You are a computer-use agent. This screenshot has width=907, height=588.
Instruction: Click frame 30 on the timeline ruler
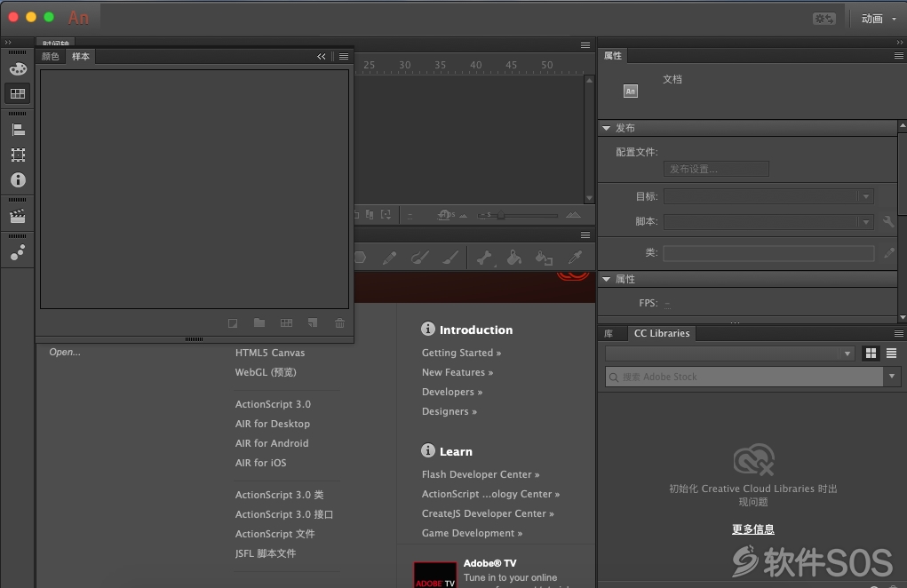click(405, 66)
